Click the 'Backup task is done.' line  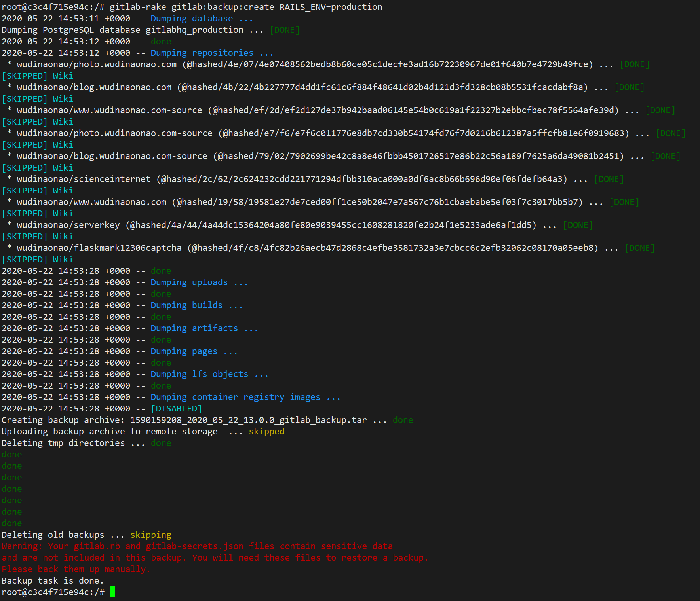[53, 581]
